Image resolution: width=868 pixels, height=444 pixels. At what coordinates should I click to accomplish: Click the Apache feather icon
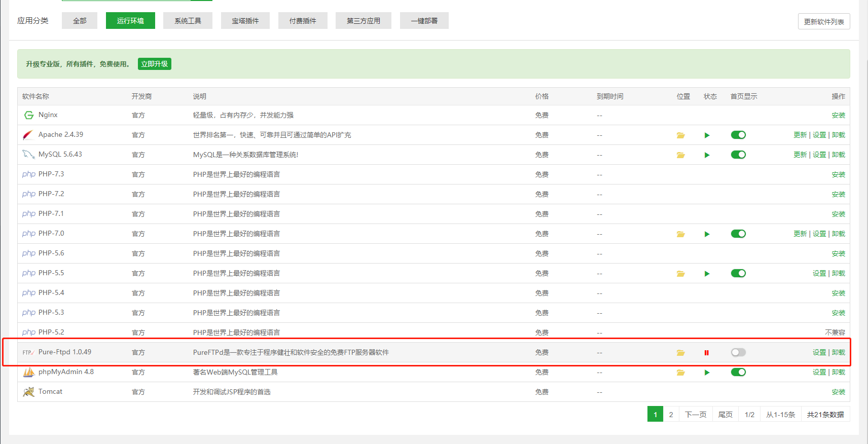(x=28, y=135)
